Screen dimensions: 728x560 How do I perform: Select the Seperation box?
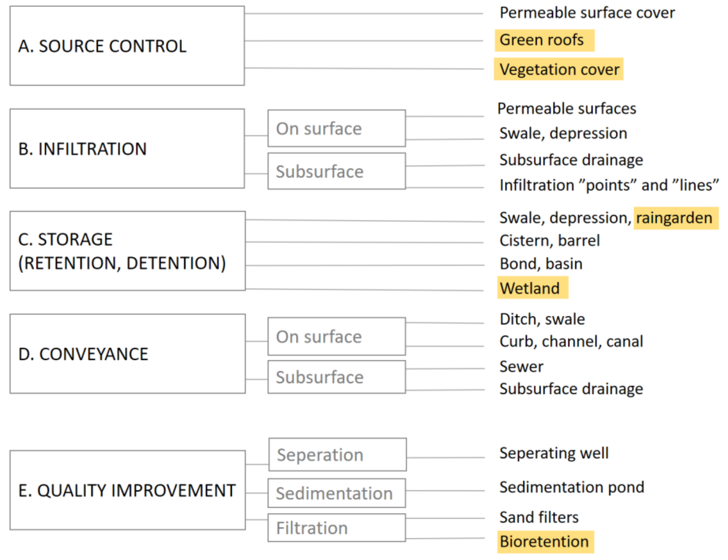coord(338,455)
